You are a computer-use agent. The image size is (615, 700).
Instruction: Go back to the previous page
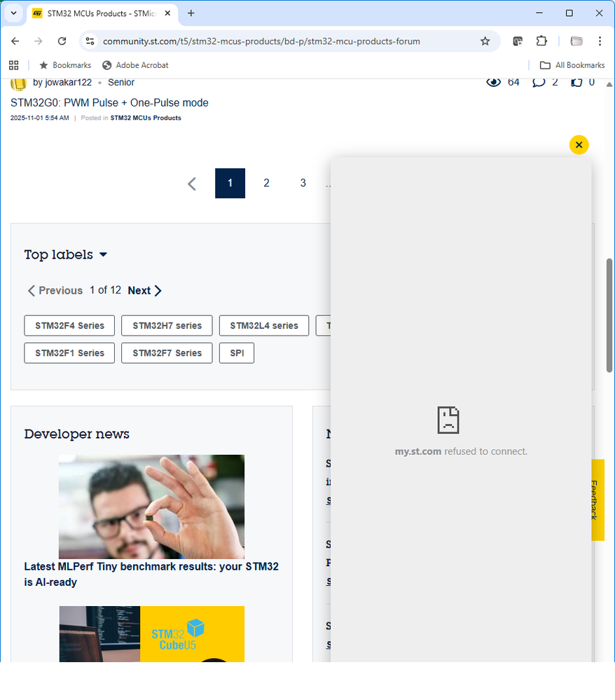[x=15, y=41]
